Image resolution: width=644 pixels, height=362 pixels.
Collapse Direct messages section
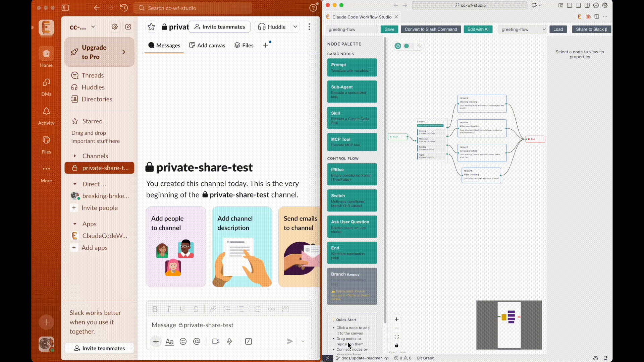click(75, 184)
